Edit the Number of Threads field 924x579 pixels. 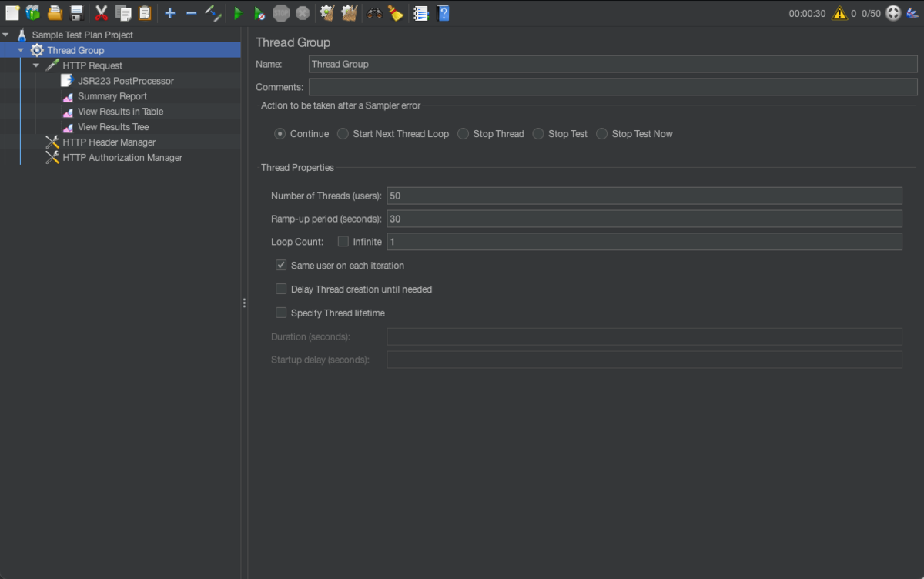coord(644,196)
